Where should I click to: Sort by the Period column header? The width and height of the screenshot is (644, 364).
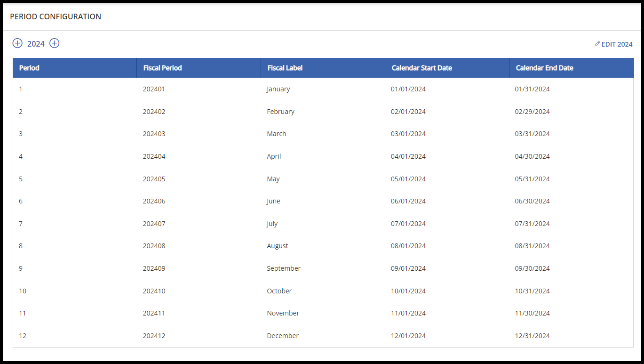coord(29,68)
